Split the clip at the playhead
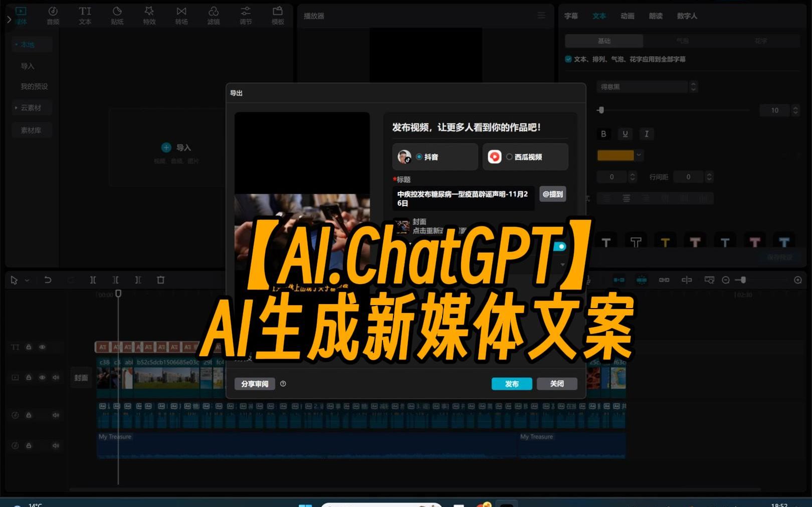 coord(93,280)
